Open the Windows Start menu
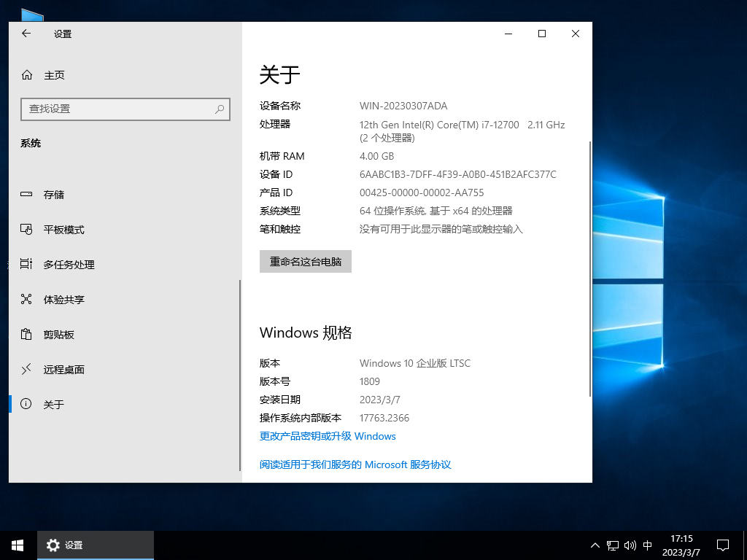Viewport: 747px width, 560px height. (17, 545)
